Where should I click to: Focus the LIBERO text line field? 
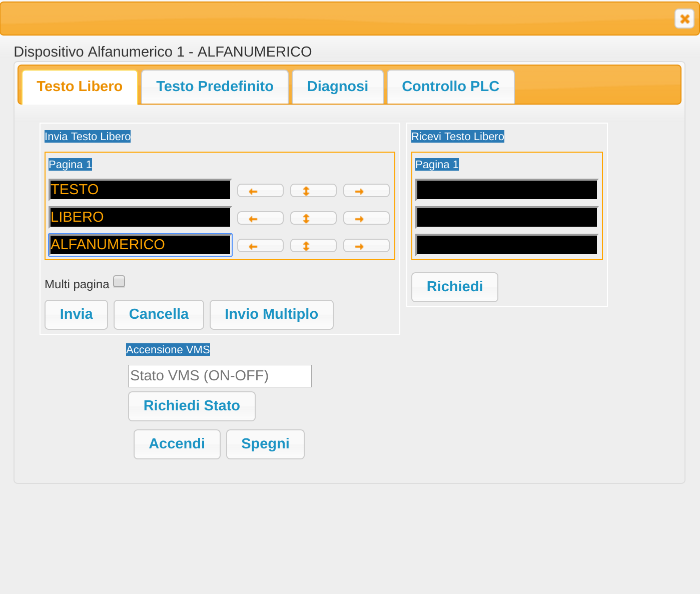[140, 217]
